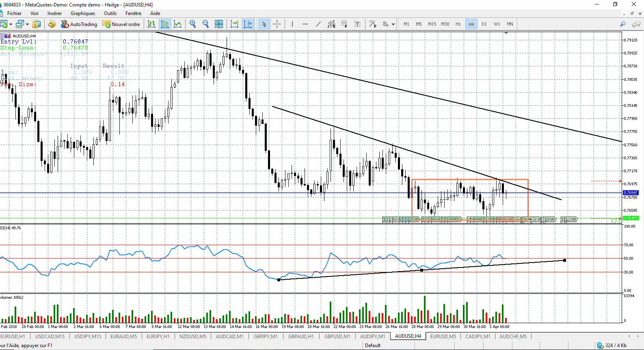Switch to the H1 timeframe
Viewport: 644px width, 350px height.
coord(458,24)
